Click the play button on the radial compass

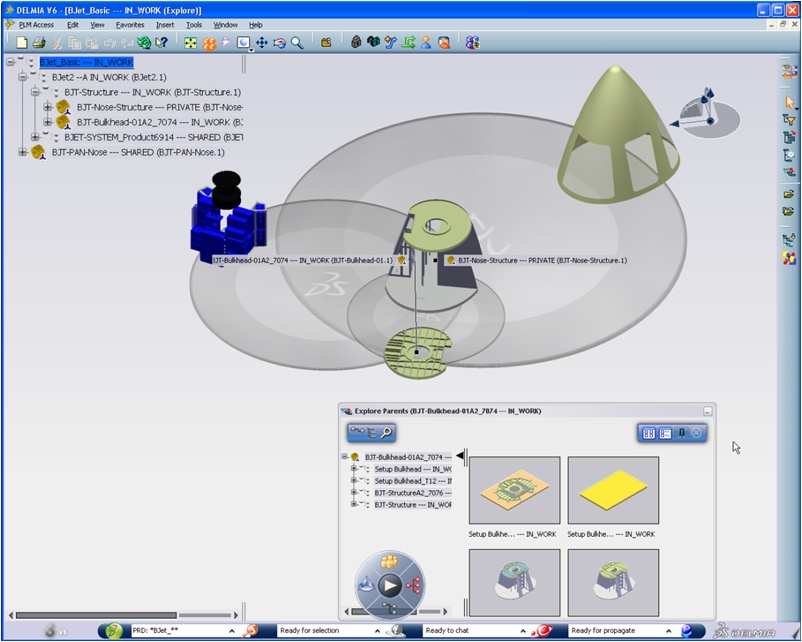[390, 585]
